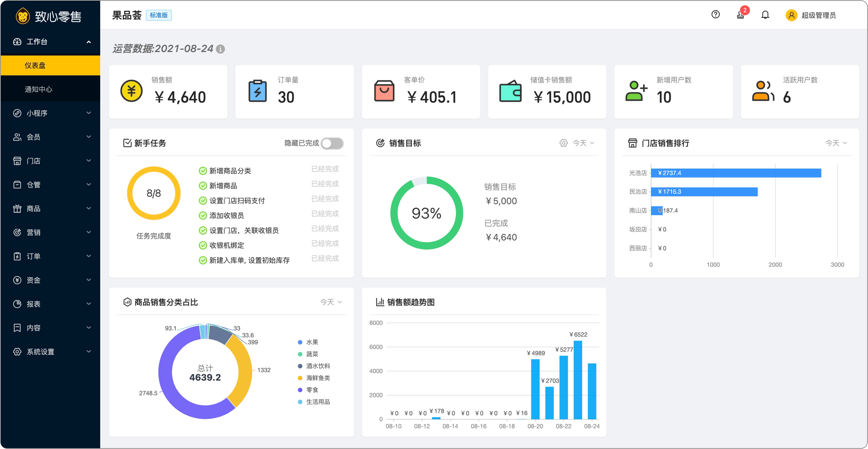Toggle the 隐藏已完成 switch

332,143
